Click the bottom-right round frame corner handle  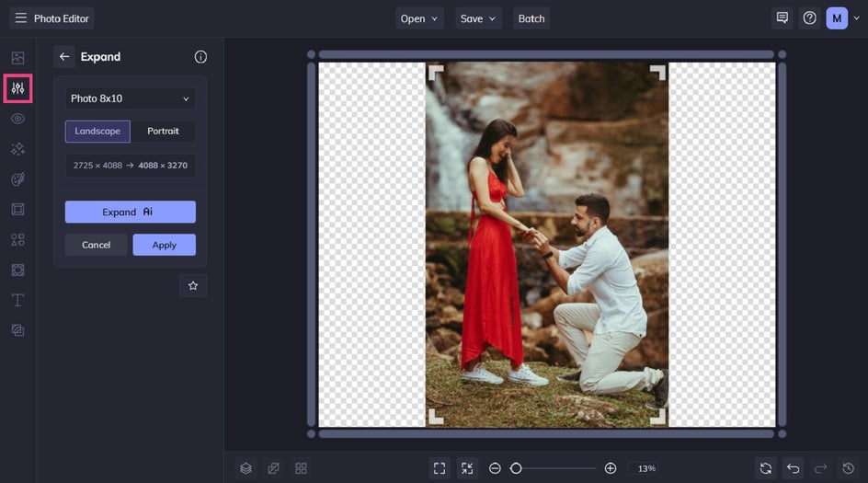(x=782, y=434)
